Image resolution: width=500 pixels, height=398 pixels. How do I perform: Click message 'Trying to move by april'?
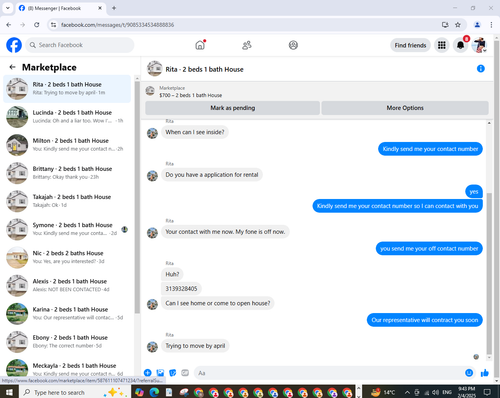pyautogui.click(x=195, y=346)
